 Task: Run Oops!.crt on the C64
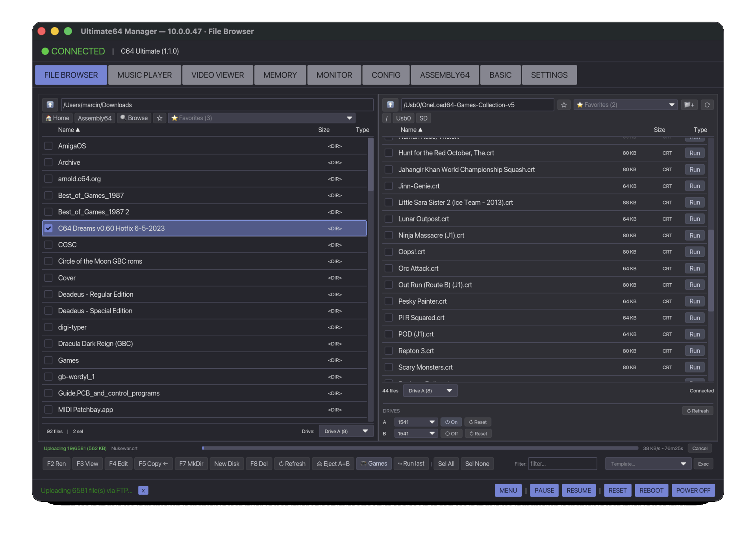(695, 252)
